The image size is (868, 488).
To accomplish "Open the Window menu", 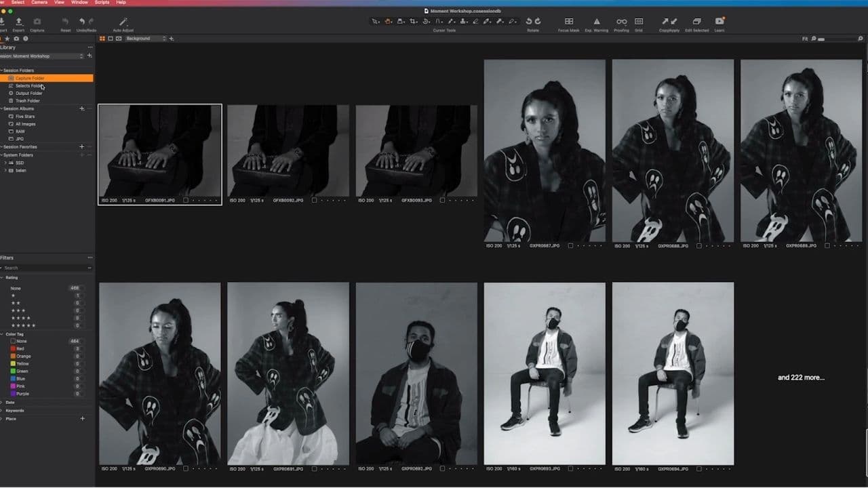I will (x=79, y=3).
